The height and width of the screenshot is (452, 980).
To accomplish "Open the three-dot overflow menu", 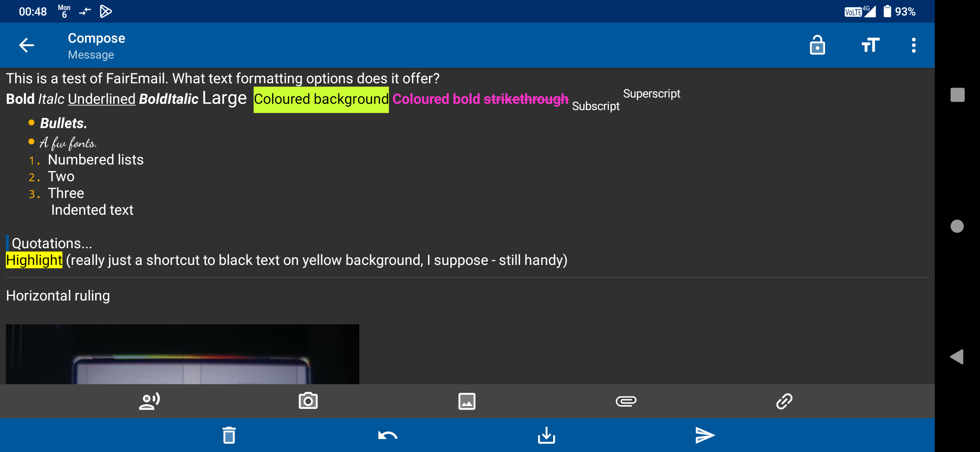I will click(x=913, y=45).
